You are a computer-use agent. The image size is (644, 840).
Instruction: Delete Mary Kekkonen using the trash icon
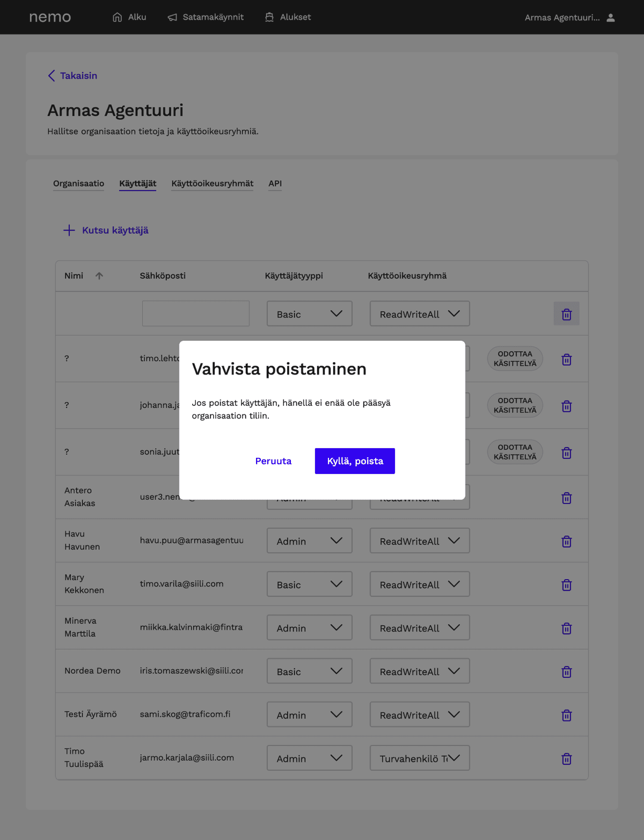click(566, 585)
